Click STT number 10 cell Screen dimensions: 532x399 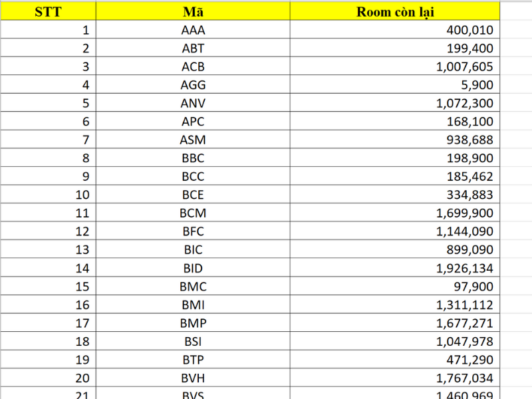48,195
